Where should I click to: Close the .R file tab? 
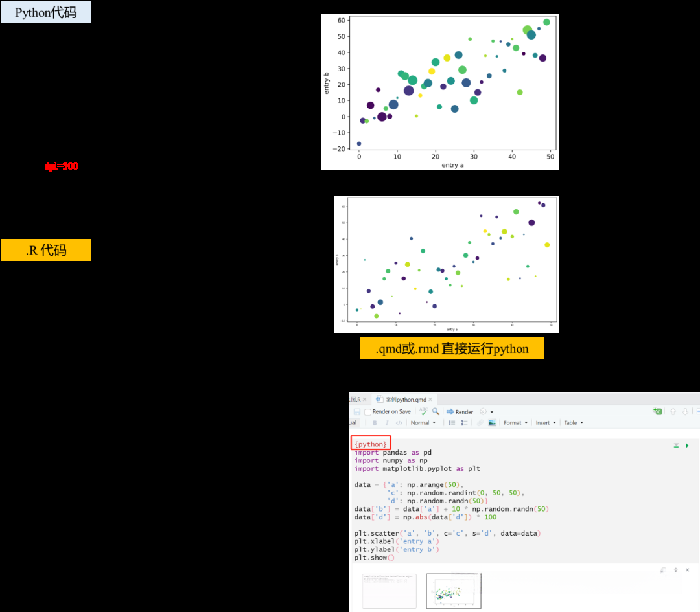click(365, 400)
